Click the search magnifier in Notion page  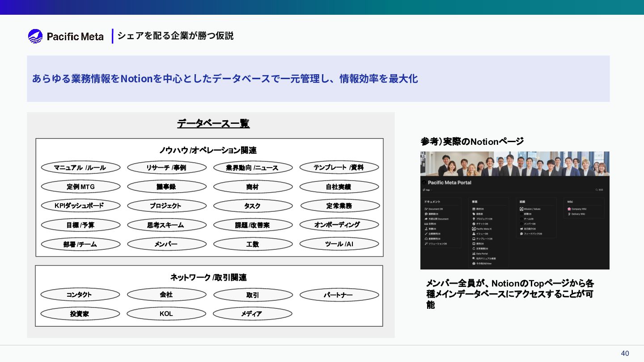(597, 189)
